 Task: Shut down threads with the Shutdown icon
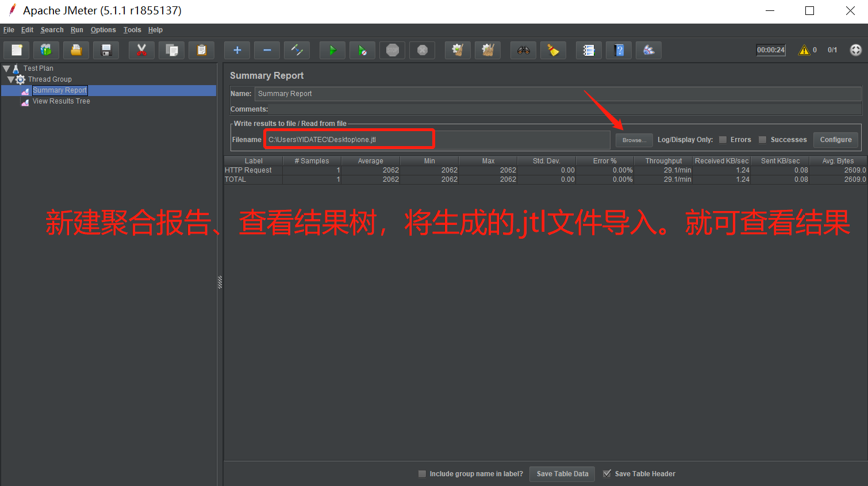tap(422, 50)
